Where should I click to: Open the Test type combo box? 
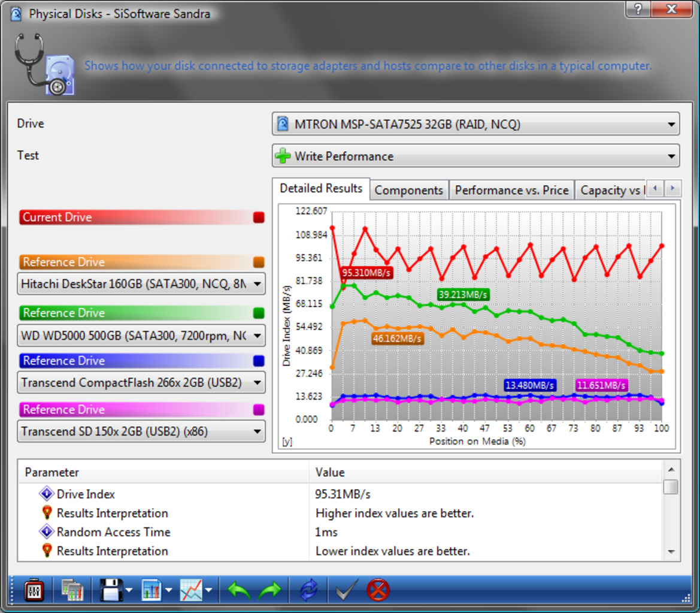click(475, 156)
